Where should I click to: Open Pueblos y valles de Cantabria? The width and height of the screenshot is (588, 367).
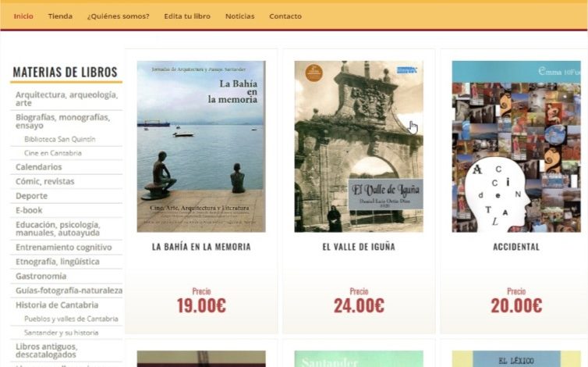point(71,319)
